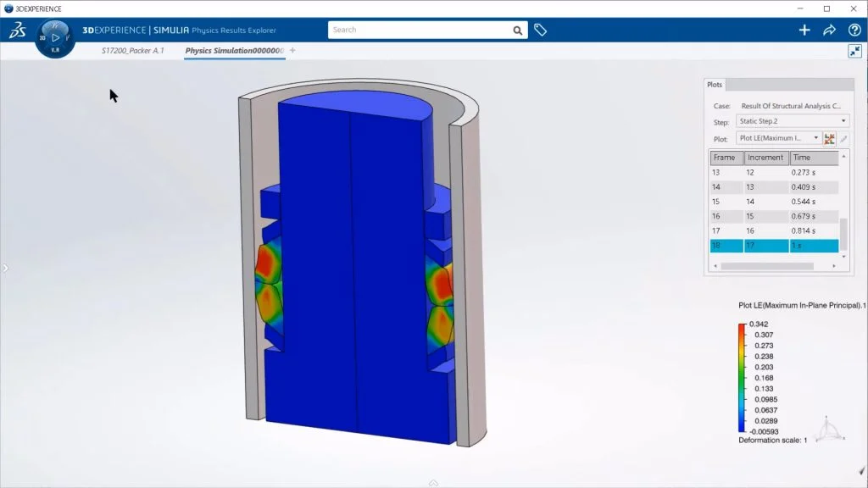Open the Plot dropdown Plot LE(Maximum I..
This screenshot has width=868, height=488.
(x=778, y=138)
